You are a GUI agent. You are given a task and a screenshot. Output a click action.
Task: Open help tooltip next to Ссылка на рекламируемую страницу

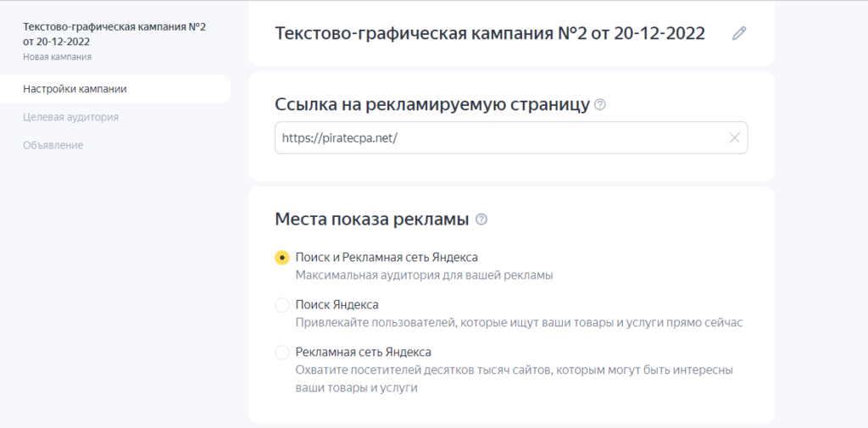599,104
